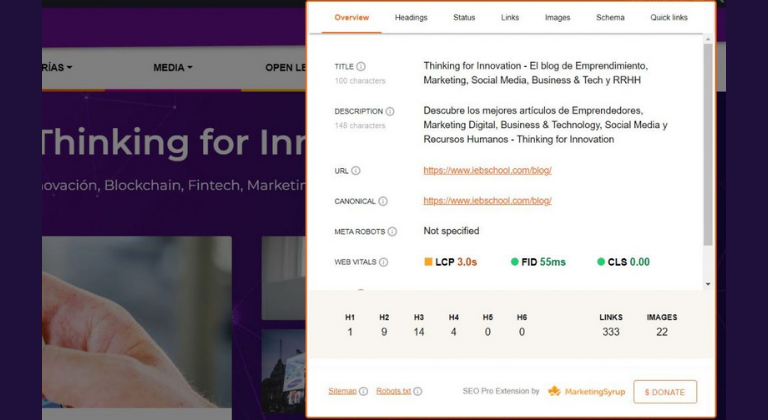This screenshot has height=420, width=768.
Task: Open the Overview tab
Action: click(351, 18)
